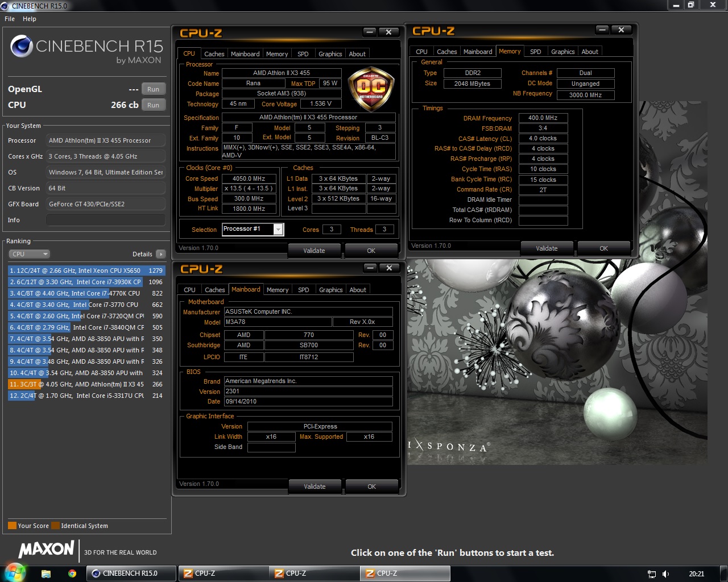Switch to Caches tab in CPU window
Viewport: 728px width, 582px height.
[214, 54]
